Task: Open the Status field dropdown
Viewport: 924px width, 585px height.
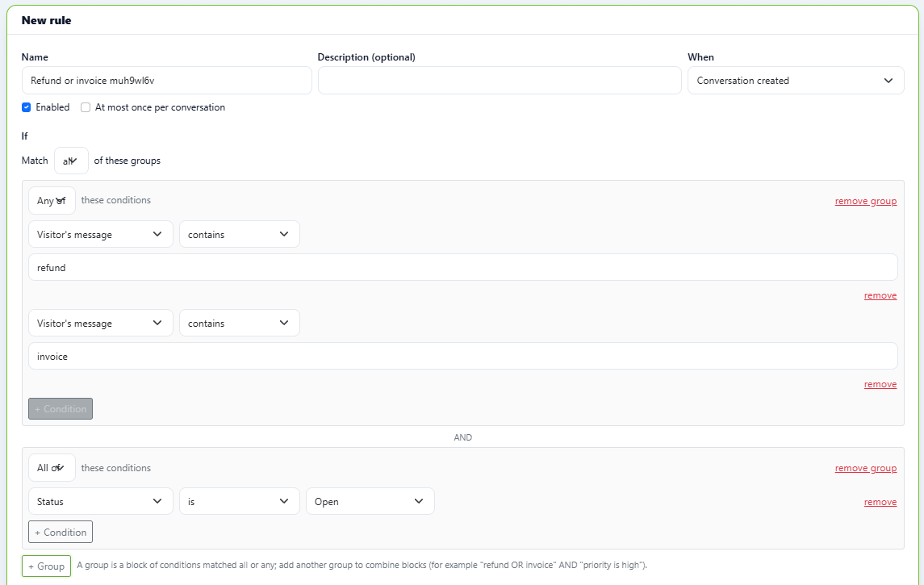Action: click(x=101, y=501)
